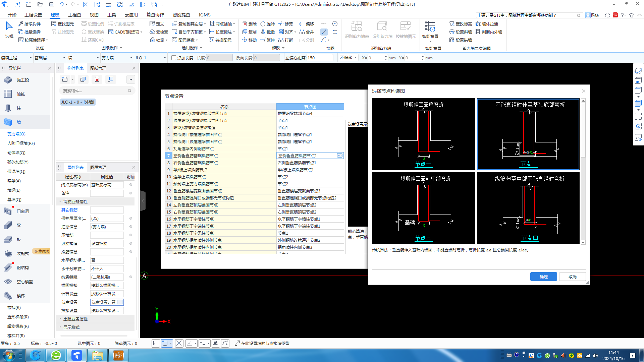Viewport: 644px width, 362px height.
Task: Switch to the 云应用 ribbon tab
Action: pos(131,15)
